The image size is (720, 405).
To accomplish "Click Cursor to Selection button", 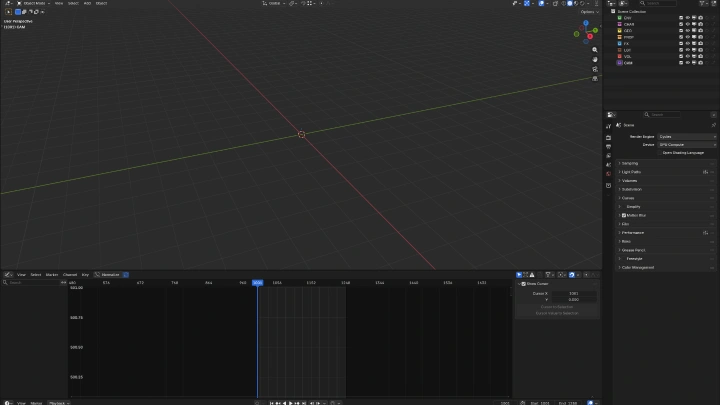I will 557,307.
